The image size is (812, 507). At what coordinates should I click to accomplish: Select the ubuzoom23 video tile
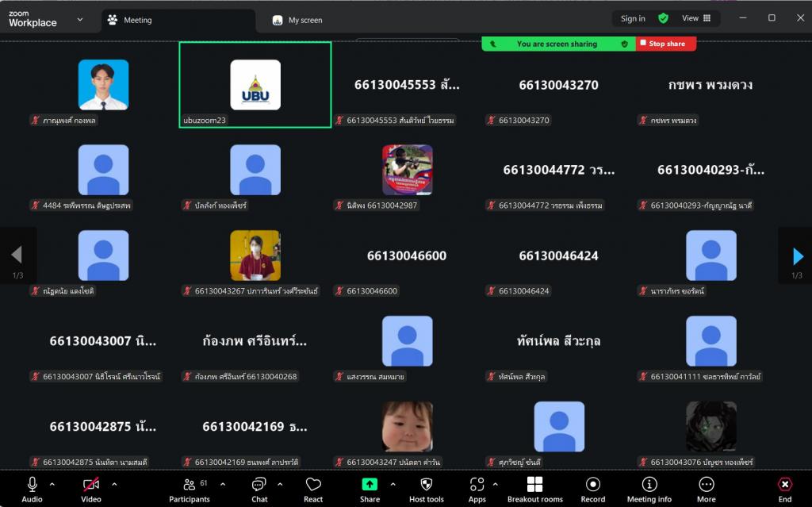[255, 85]
